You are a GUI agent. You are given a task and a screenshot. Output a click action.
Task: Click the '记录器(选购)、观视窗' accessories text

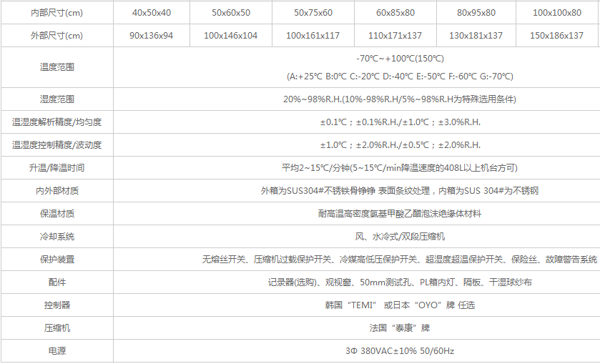coord(400,282)
